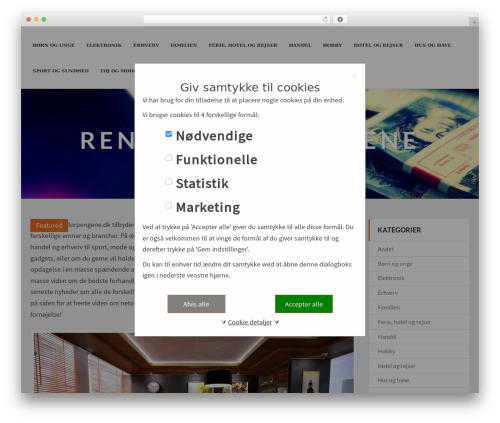The image size is (500, 423).
Task: Open the Elektronik menu item
Action: coord(104,45)
